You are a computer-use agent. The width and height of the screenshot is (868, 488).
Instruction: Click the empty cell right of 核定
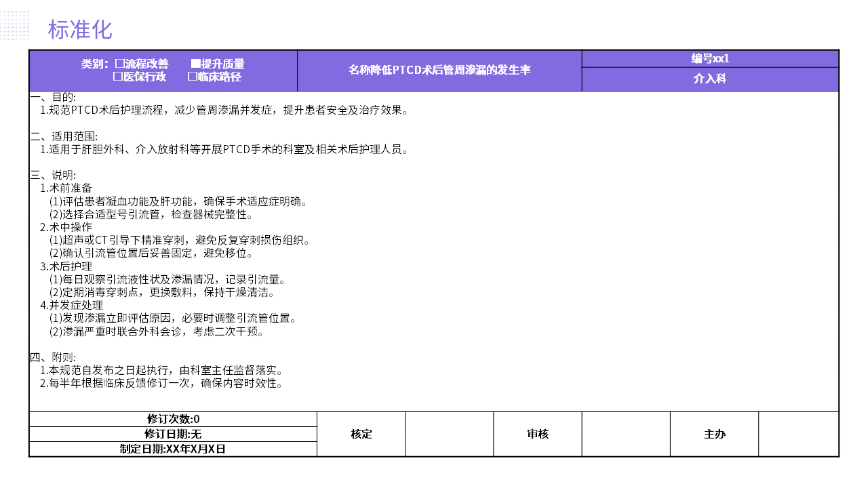tap(449, 434)
